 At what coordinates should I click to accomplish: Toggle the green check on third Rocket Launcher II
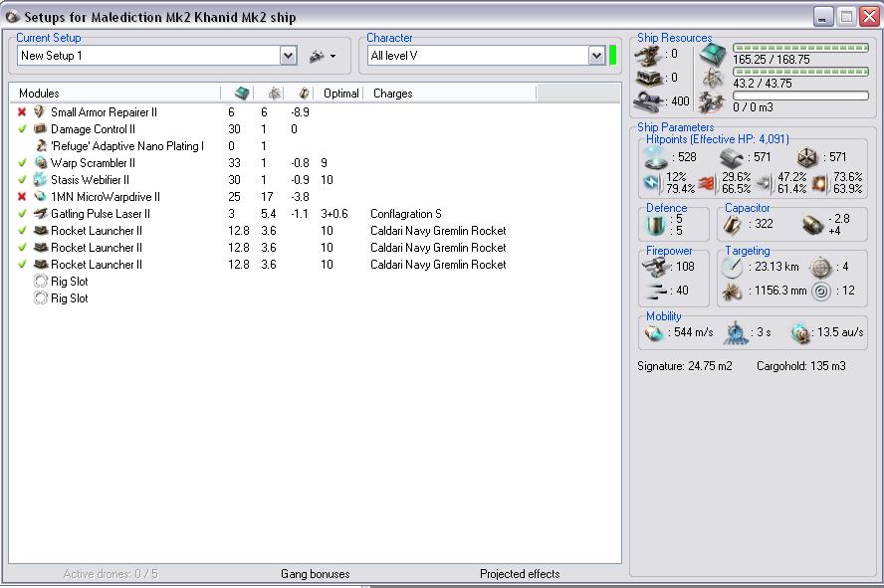coord(22,264)
